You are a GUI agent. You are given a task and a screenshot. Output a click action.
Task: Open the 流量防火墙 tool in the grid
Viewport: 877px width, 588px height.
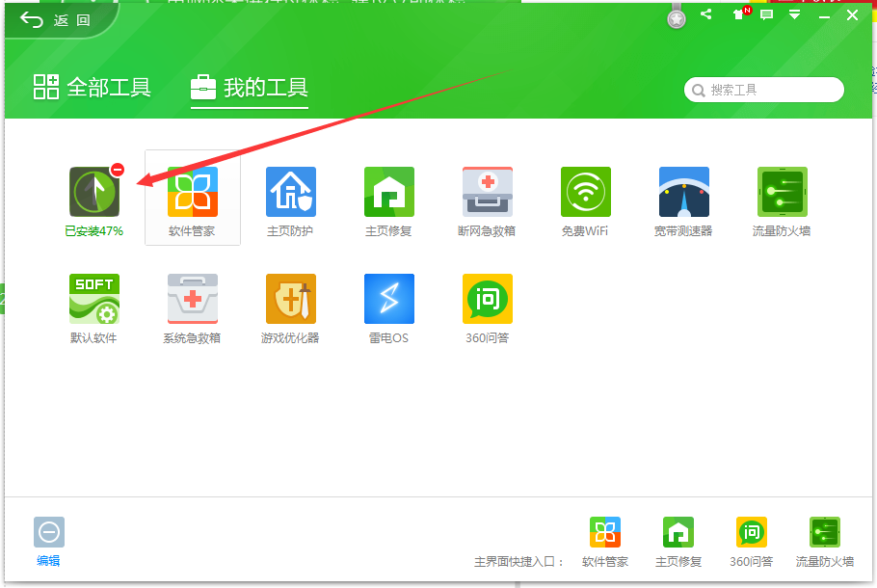pyautogui.click(x=782, y=192)
